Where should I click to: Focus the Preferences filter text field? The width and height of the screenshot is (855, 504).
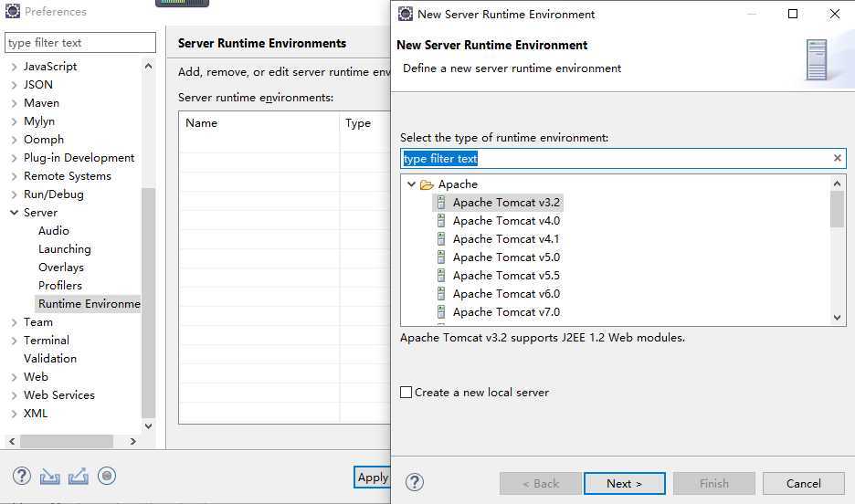80,43
